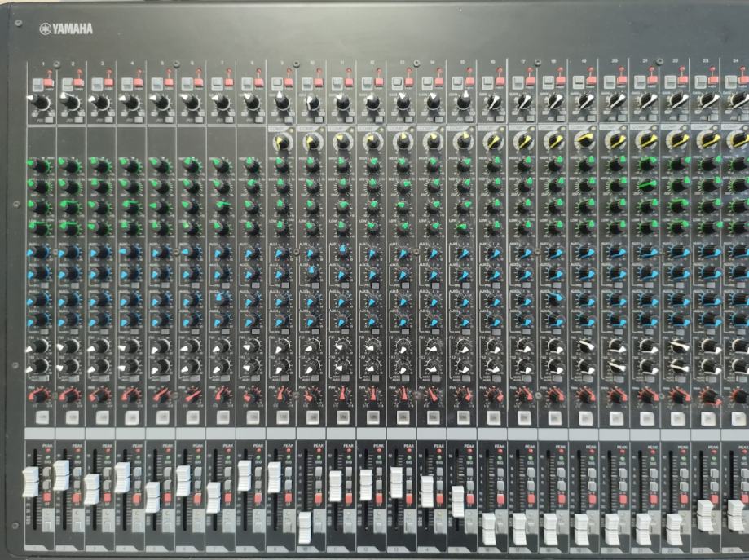Click the blue AUX2 knob on channel 10
The image size is (749, 560).
[x=312, y=273]
